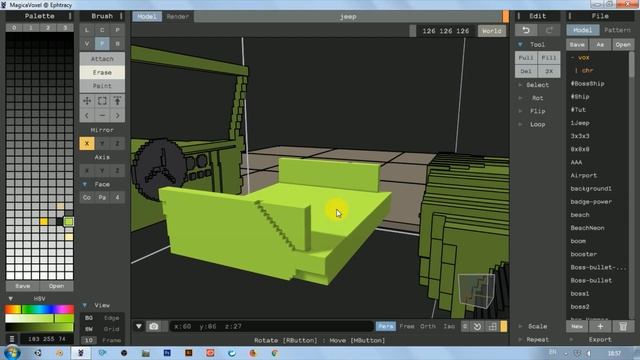Click the plus add model icon
The height and width of the screenshot is (360, 640).
600,327
